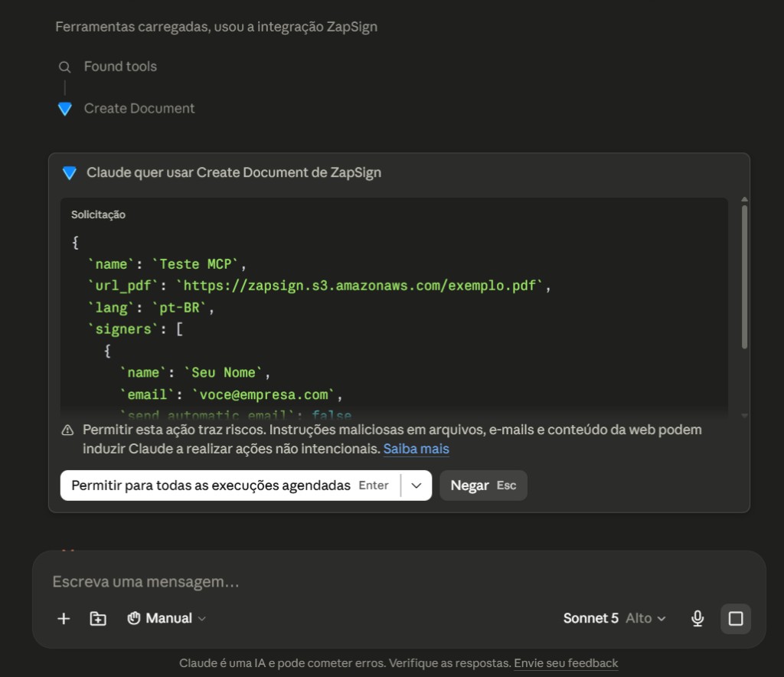This screenshot has width=784, height=677.
Task: Open the Envie seu feedback link
Action: click(x=566, y=663)
